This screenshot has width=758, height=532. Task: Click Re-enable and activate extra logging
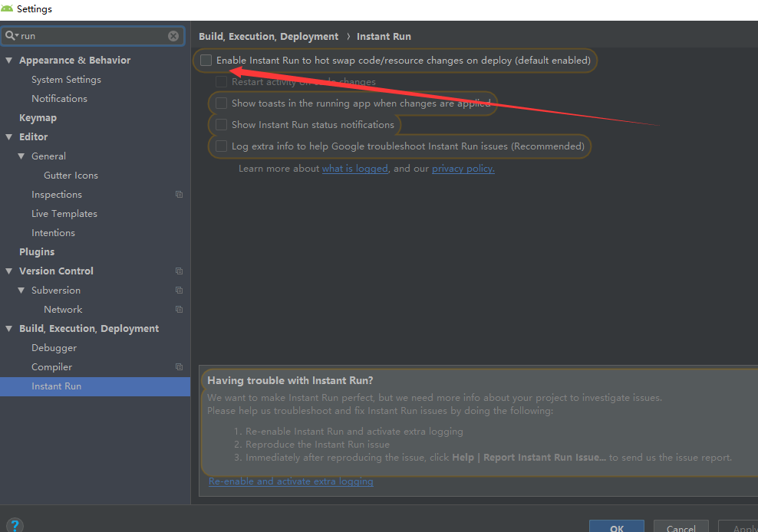[291, 481]
